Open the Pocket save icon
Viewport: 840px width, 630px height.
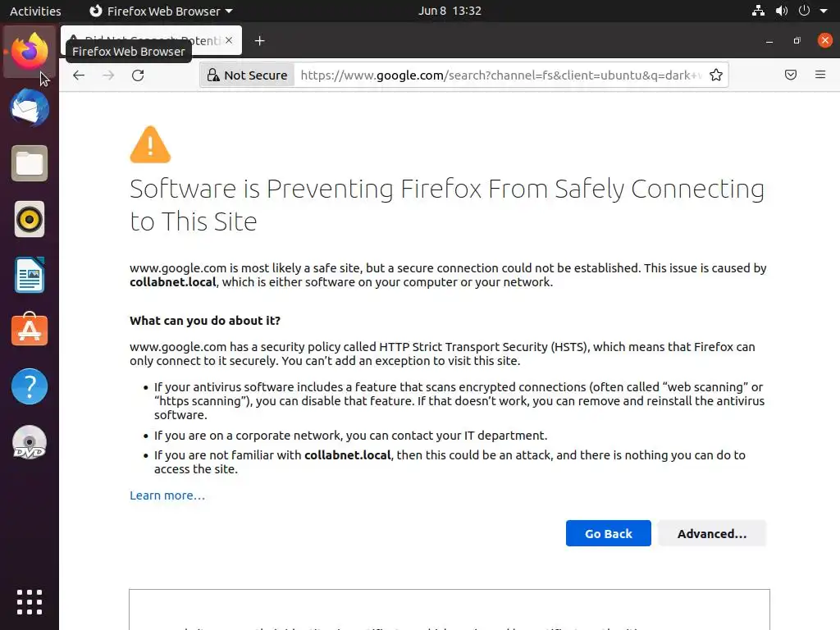(x=791, y=75)
